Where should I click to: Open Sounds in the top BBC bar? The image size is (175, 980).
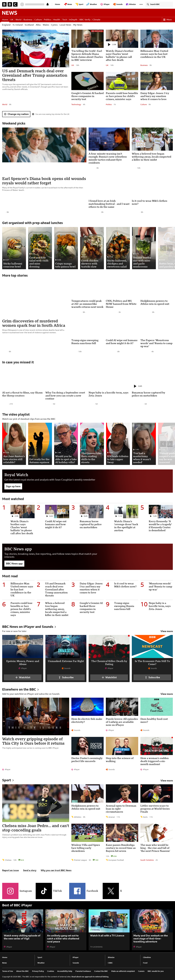[118, 4]
